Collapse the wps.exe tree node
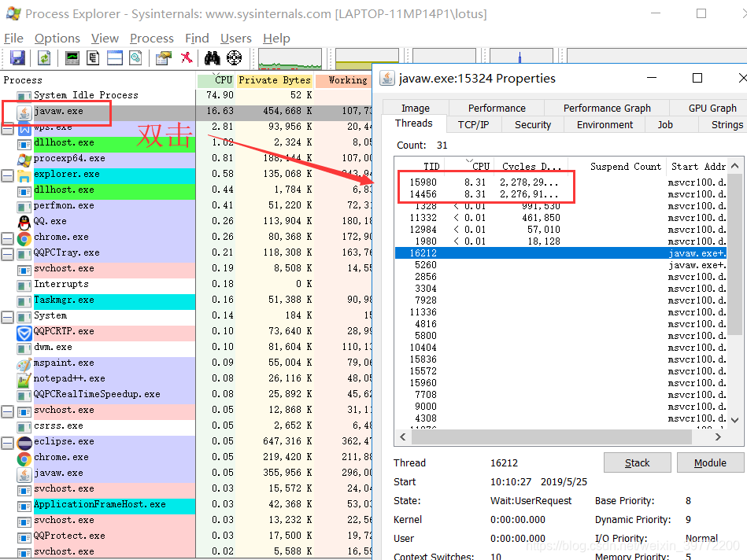 (7, 128)
